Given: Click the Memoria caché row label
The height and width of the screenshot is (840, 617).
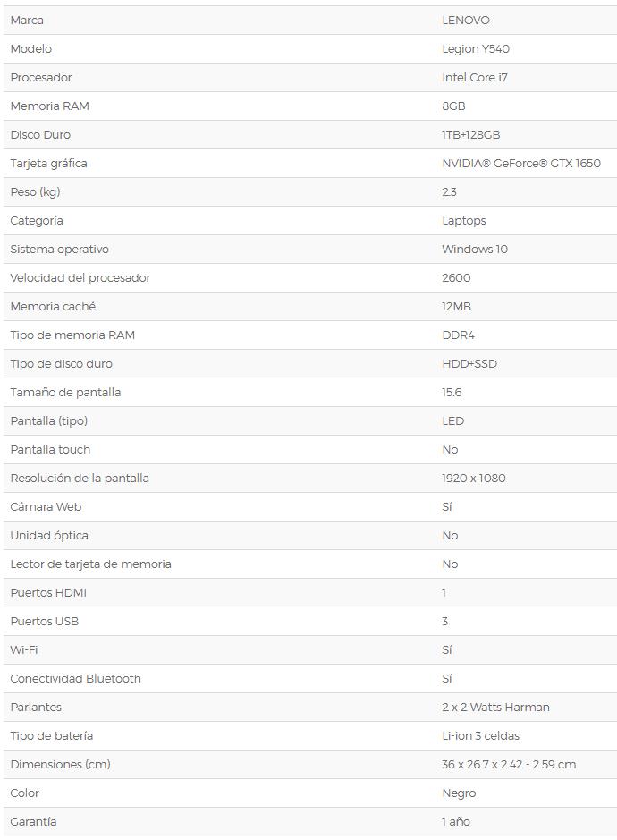Looking at the screenshot, I should click(x=53, y=307).
